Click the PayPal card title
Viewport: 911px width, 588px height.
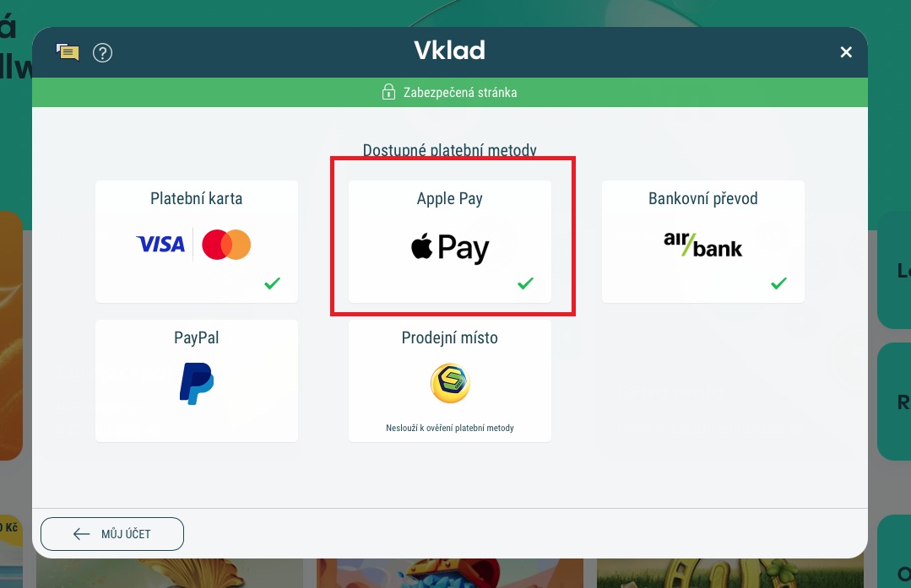(197, 337)
